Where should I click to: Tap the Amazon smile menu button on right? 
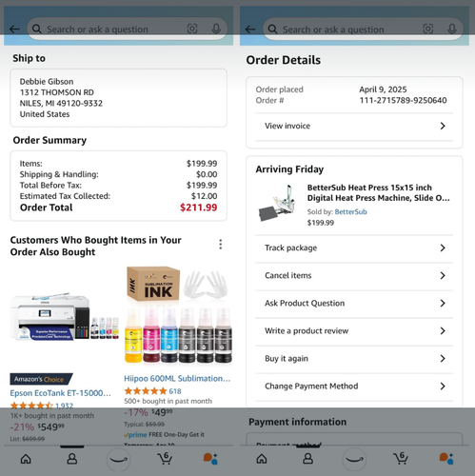[354, 459]
